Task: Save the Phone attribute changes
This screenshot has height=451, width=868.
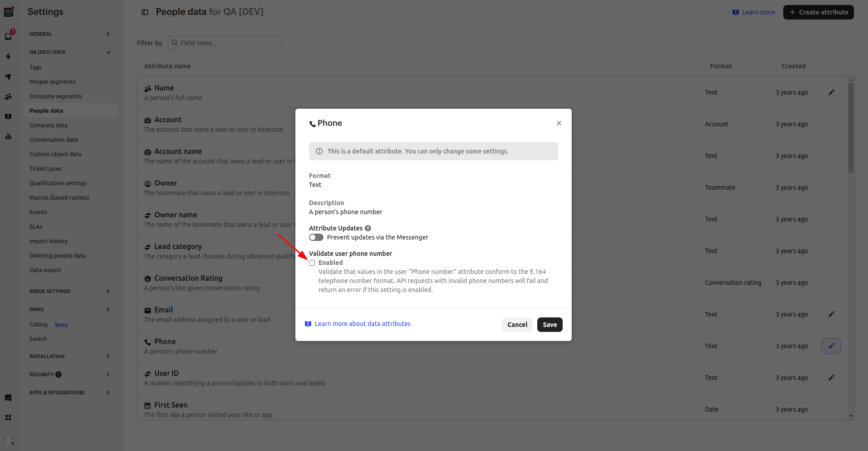Action: 550,325
